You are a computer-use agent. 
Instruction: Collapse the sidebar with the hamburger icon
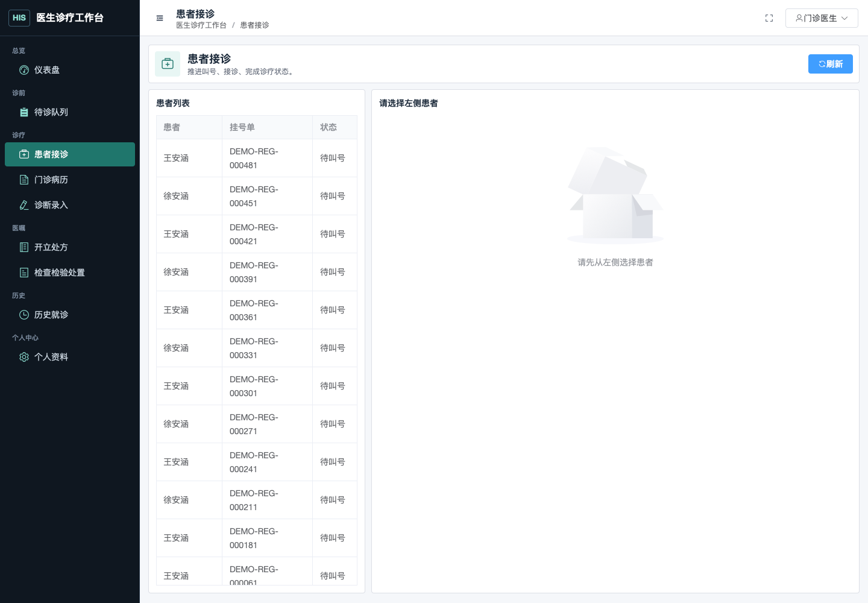point(160,18)
